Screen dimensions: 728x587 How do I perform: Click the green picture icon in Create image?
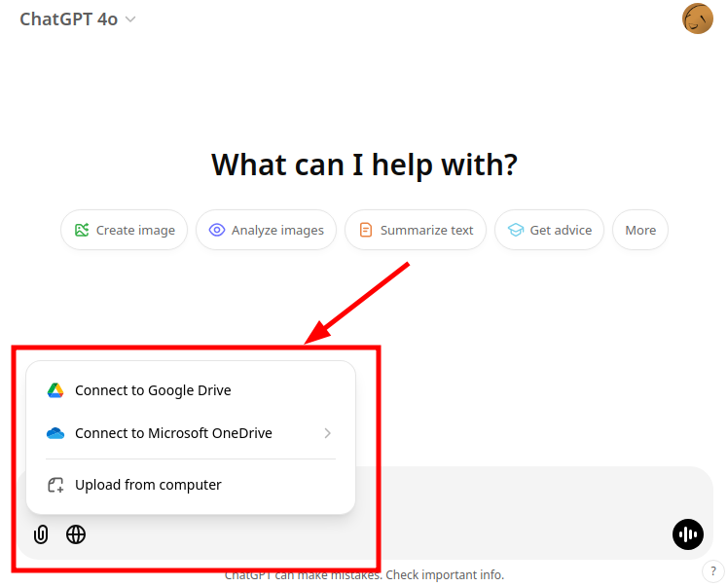82,230
